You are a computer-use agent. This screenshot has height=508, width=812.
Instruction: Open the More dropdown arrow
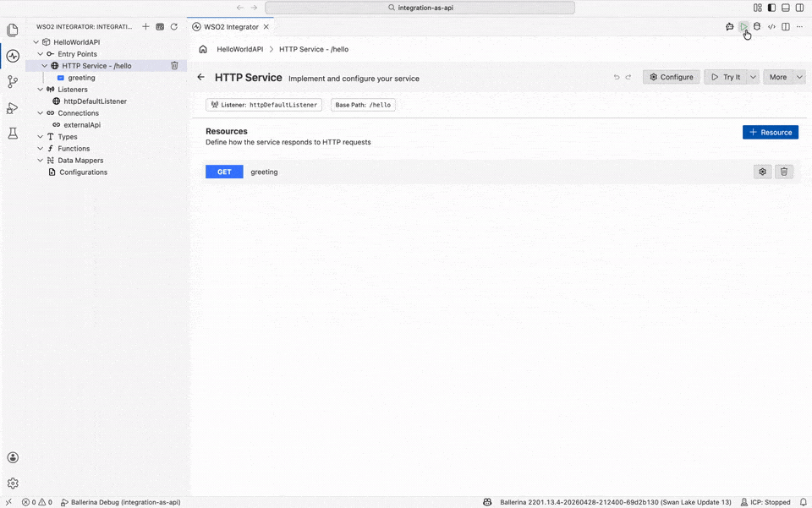coord(799,77)
